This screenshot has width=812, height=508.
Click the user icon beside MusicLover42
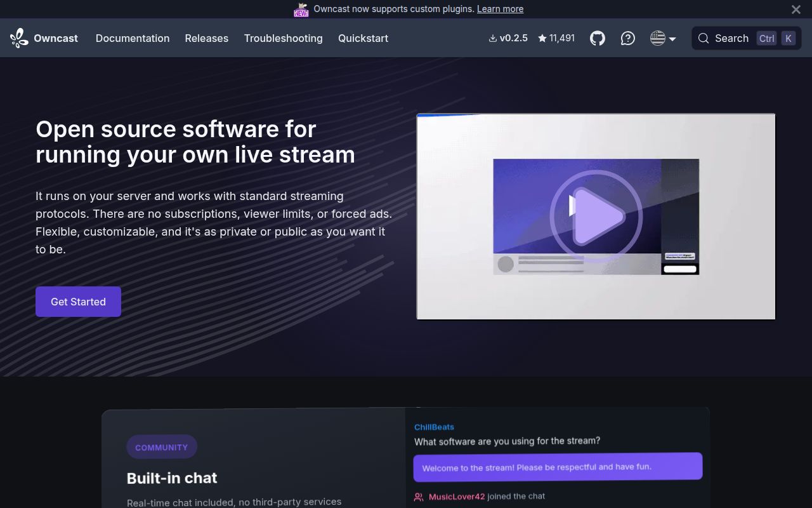click(419, 497)
